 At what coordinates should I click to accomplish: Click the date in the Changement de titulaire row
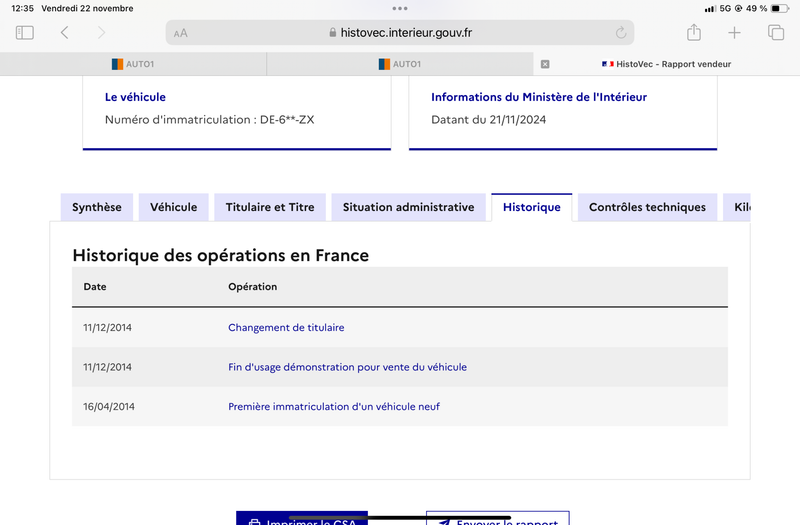coord(107,328)
